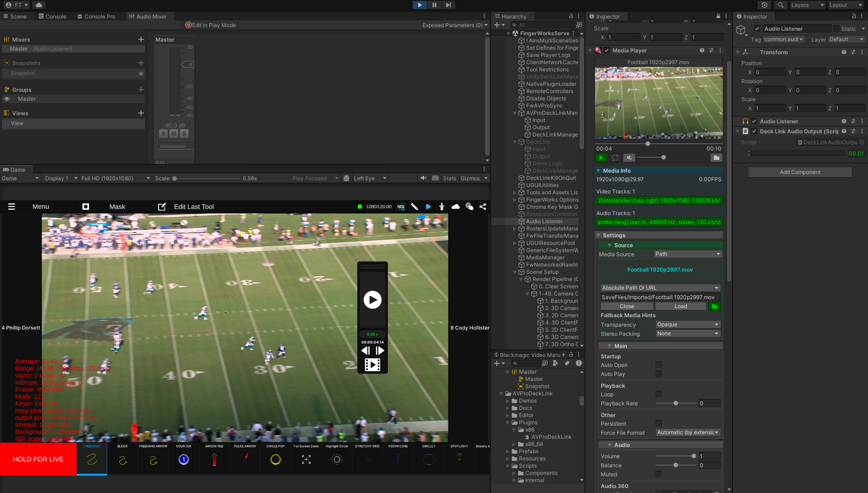
Task: Enable the Loop checkbox under Playback
Action: pyautogui.click(x=658, y=394)
